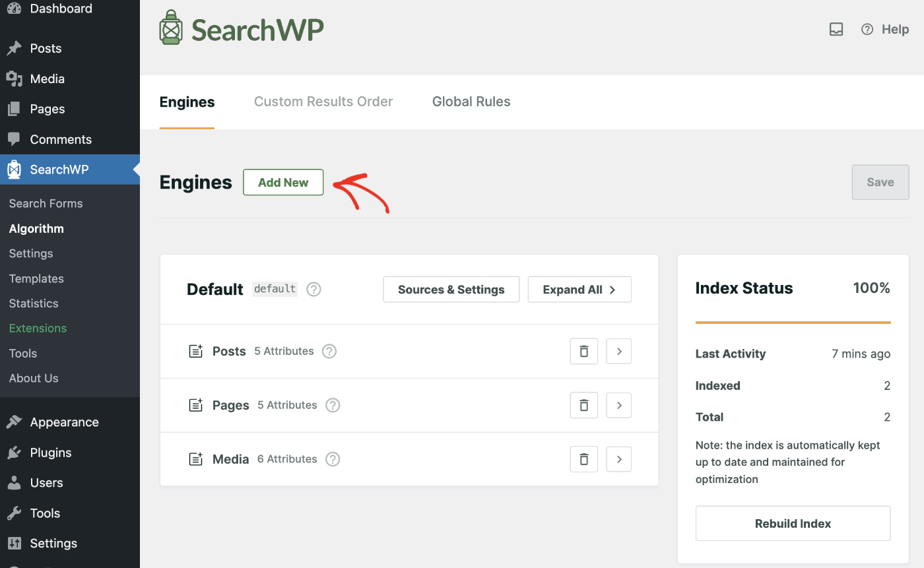Click Rebuild Index button
The image size is (924, 568).
click(793, 524)
